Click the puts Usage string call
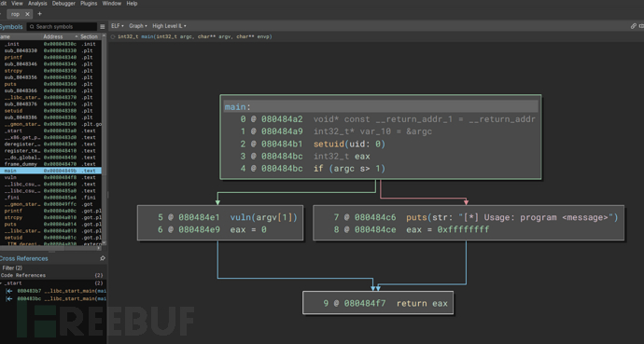The height and width of the screenshot is (344, 644). [512, 217]
